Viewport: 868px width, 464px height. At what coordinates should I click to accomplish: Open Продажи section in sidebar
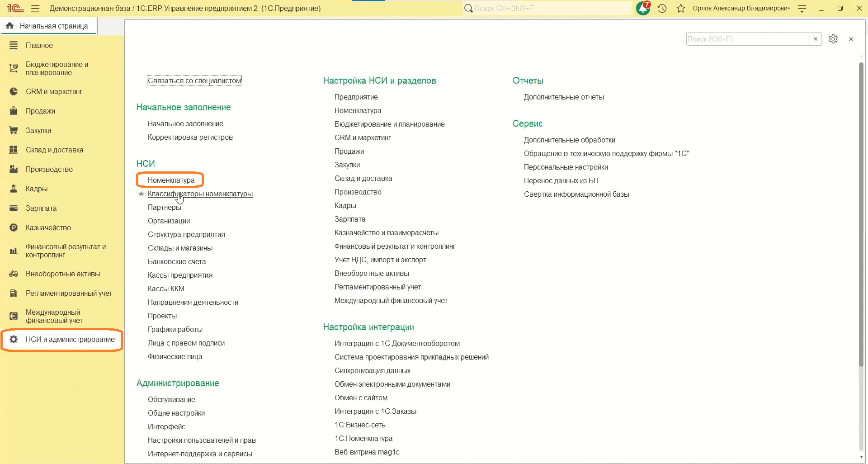[x=40, y=111]
